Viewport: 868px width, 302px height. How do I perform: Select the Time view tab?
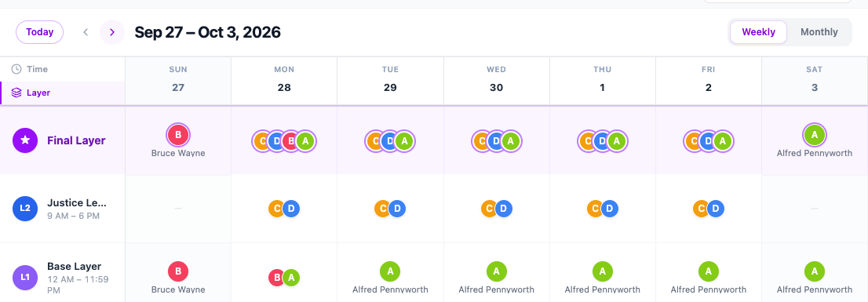point(63,69)
